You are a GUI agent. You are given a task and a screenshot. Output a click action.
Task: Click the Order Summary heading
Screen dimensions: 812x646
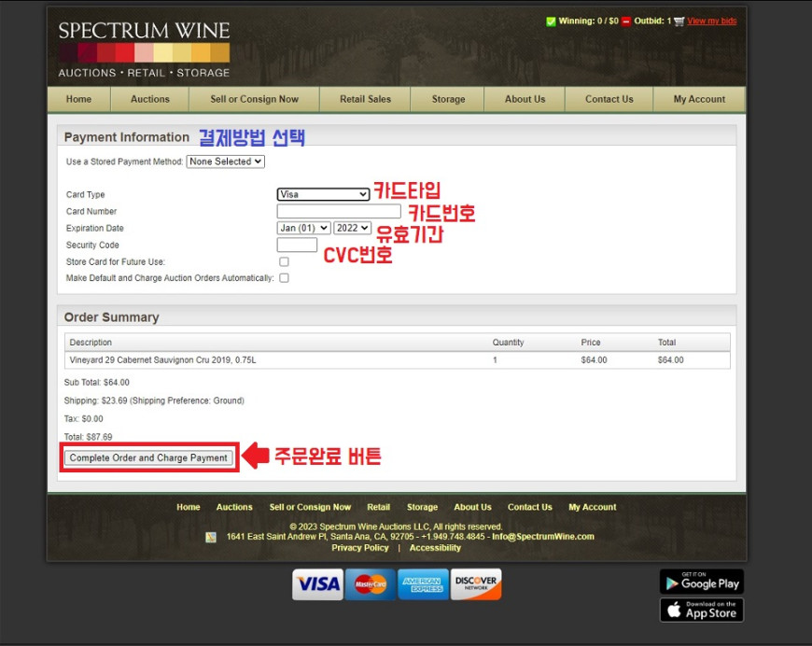[111, 317]
